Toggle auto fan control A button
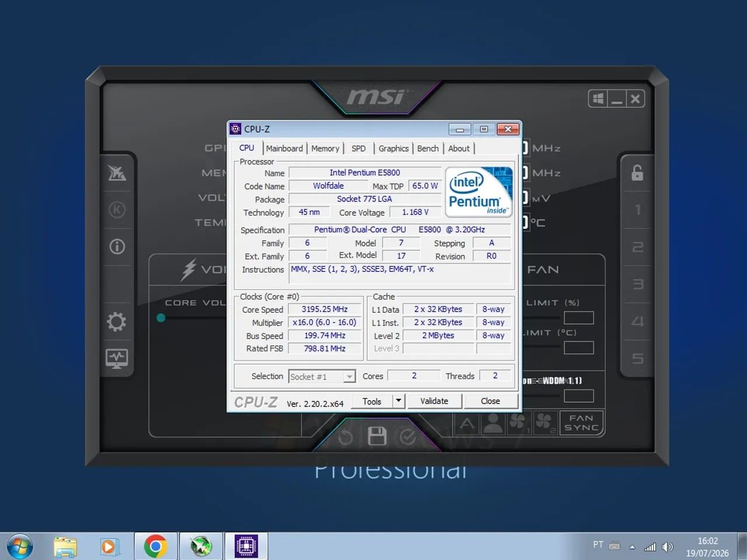The width and height of the screenshot is (747, 560). [467, 423]
